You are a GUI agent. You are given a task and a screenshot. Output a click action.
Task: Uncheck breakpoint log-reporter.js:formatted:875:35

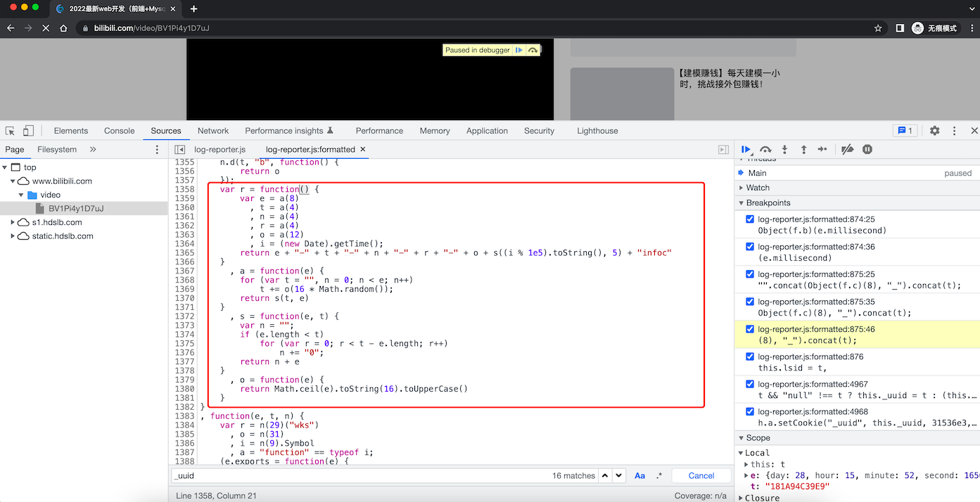pos(750,302)
